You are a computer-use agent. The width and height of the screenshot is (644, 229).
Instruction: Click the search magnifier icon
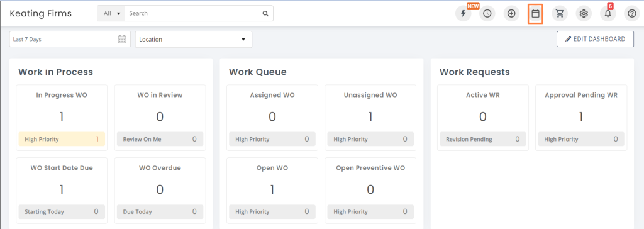(265, 14)
